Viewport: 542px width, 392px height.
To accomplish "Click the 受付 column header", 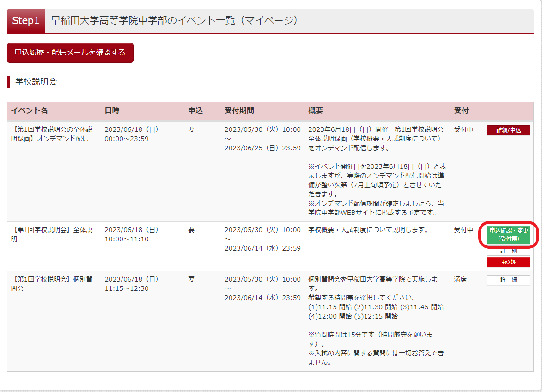I will coord(461,110).
